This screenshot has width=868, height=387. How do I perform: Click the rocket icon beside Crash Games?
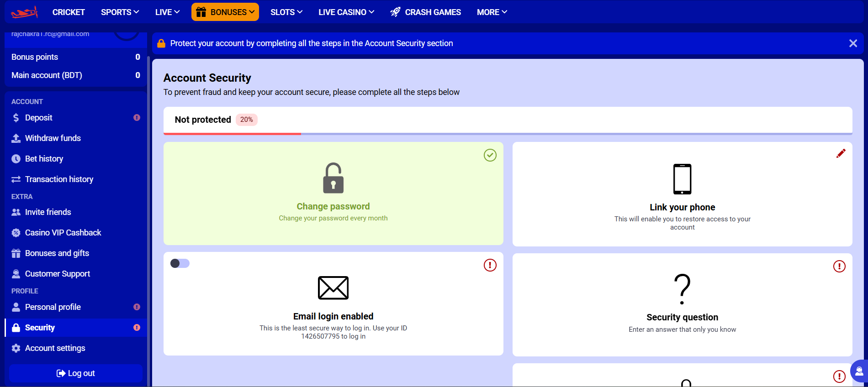tap(396, 12)
